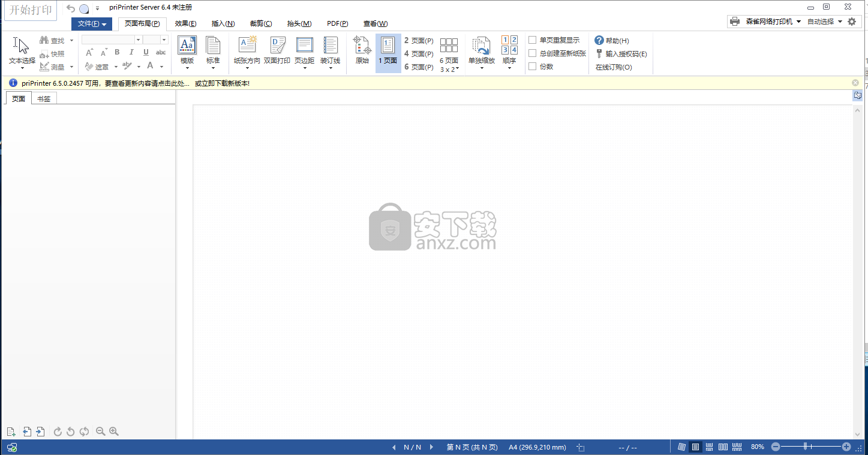Open 在线订购(O) online purchase
Viewport: 868px width, 455px height.
pos(614,67)
